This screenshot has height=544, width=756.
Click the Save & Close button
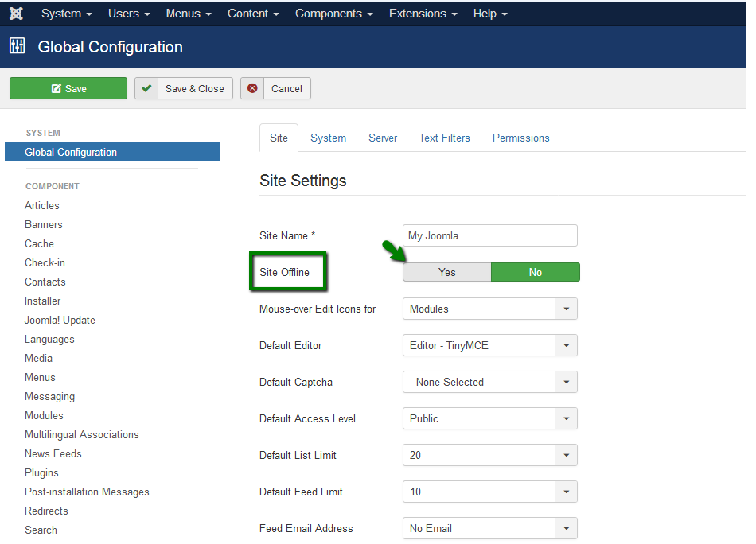pos(184,88)
